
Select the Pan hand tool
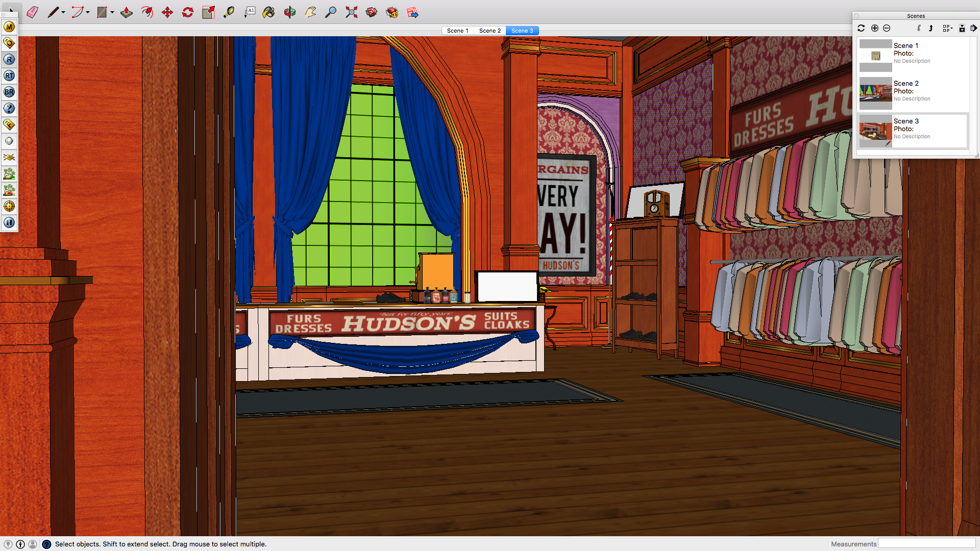310,12
